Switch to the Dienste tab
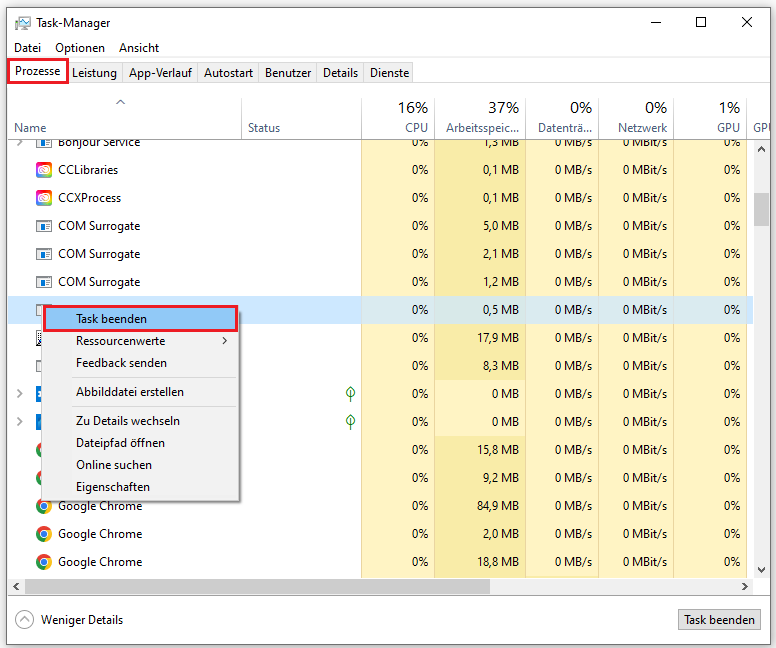Image resolution: width=776 pixels, height=648 pixels. 389,73
